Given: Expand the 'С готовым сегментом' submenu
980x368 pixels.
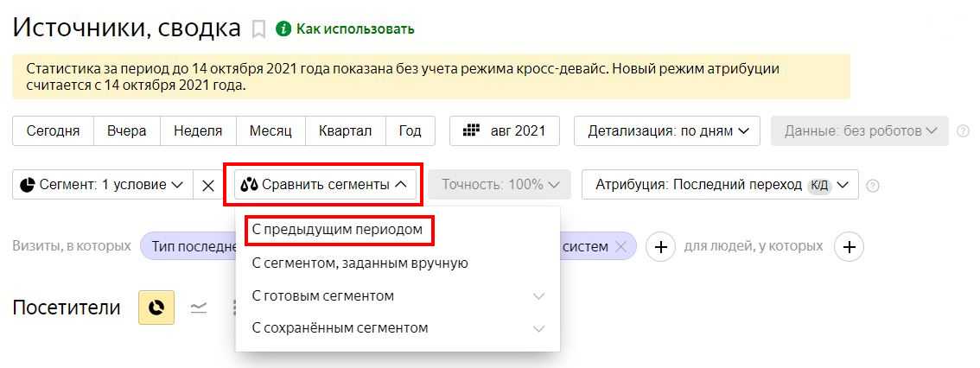Looking at the screenshot, I should pyautogui.click(x=398, y=295).
